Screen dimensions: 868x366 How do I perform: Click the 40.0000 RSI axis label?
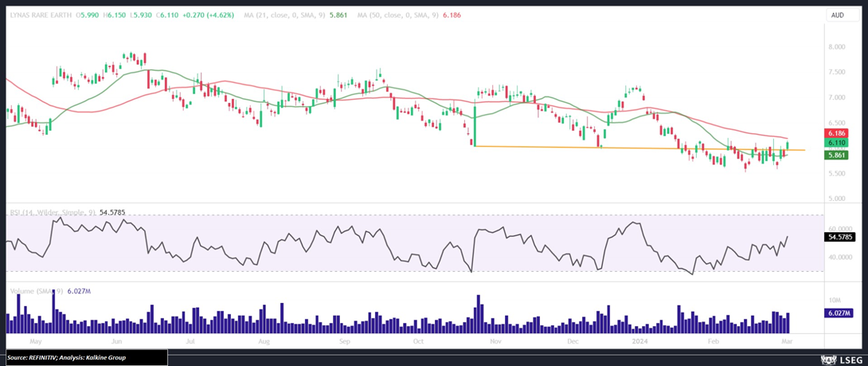839,258
